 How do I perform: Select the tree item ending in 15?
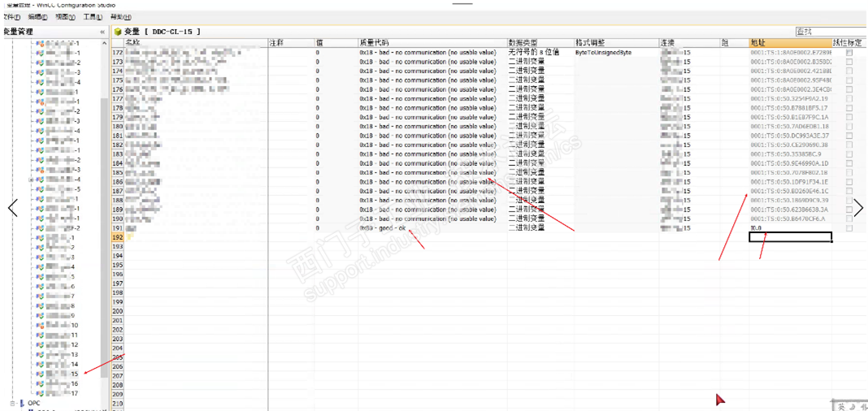[x=62, y=374]
